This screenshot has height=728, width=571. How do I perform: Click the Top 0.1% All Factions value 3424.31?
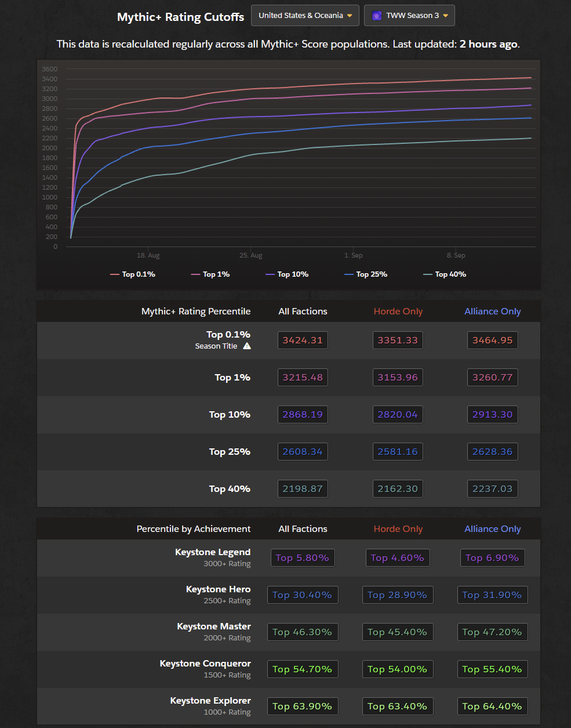click(x=303, y=341)
